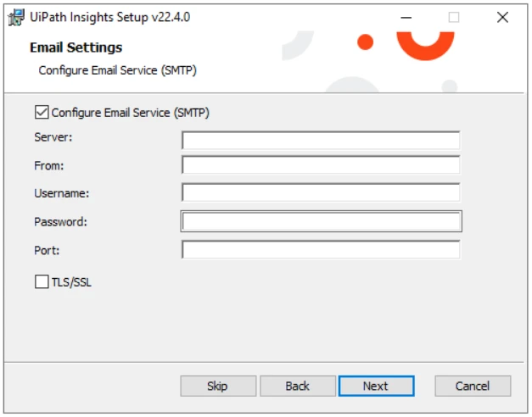This screenshot has width=532, height=417.
Task: Select the 'Email Settings' heading
Action: point(76,47)
